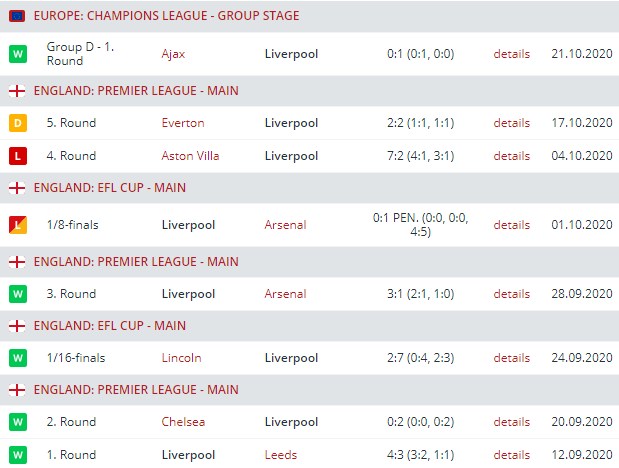Open details for Everton vs Liverpool 2:2
This screenshot has height=468, width=619.
pos(511,123)
